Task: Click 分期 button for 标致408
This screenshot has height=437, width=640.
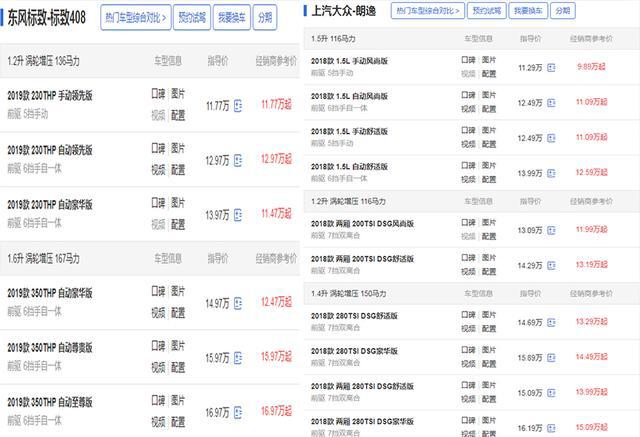Action: 265,18
